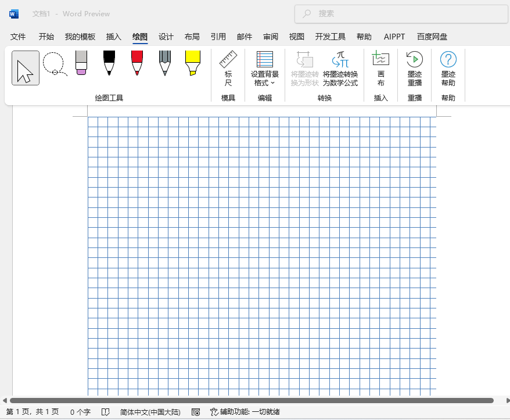The height and width of the screenshot is (420, 510).
Task: Change language 简体中文(中国大陆)
Action: click(x=150, y=412)
